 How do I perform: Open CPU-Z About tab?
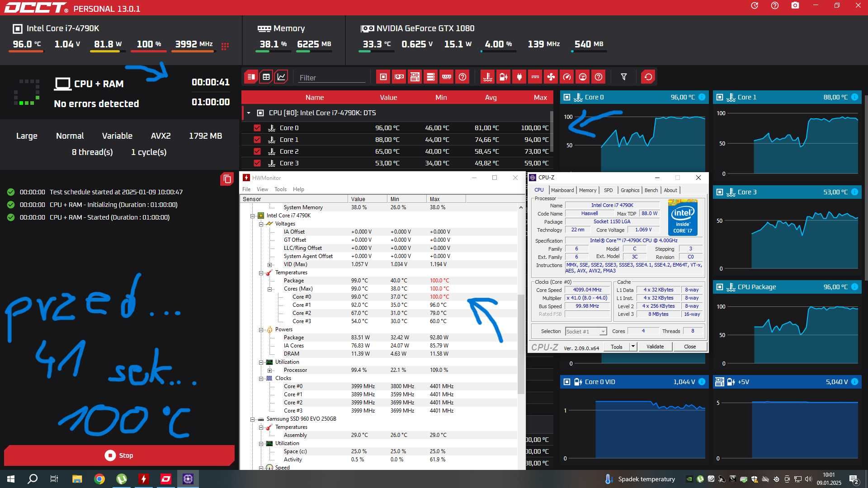670,190
